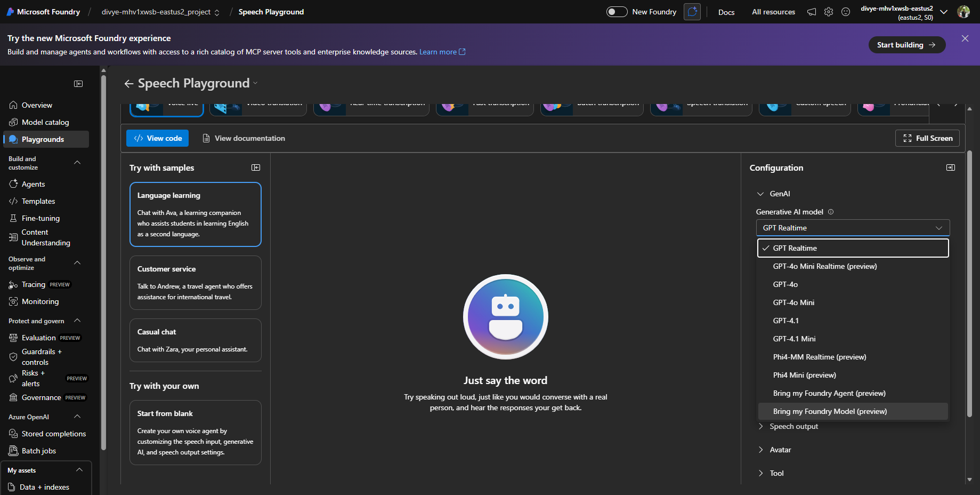Pick Phi4-MM Realtime (preview) option

pos(853,357)
